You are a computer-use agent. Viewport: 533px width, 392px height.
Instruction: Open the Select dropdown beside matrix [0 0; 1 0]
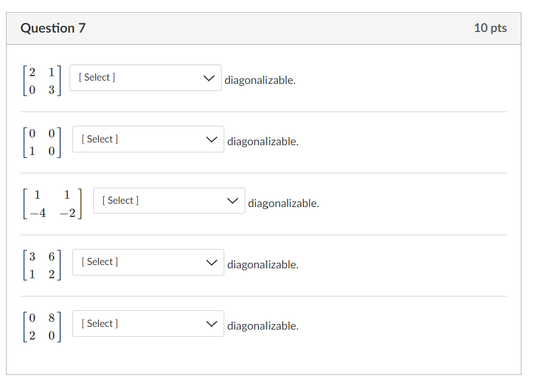click(x=147, y=139)
